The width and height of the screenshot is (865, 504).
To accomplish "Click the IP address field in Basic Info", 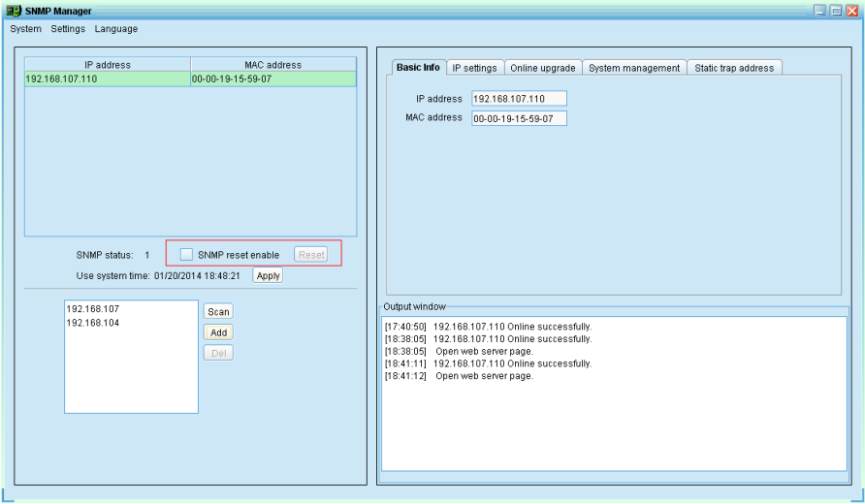I will pos(519,99).
